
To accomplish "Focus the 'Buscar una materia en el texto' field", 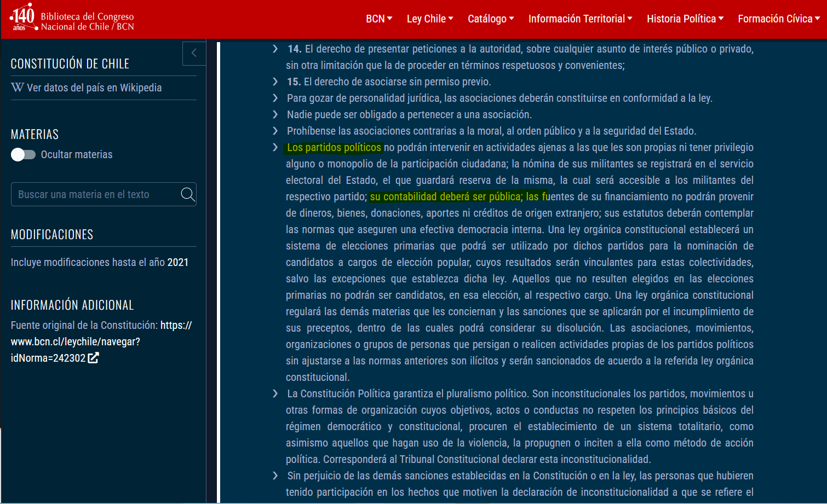I will [x=104, y=194].
